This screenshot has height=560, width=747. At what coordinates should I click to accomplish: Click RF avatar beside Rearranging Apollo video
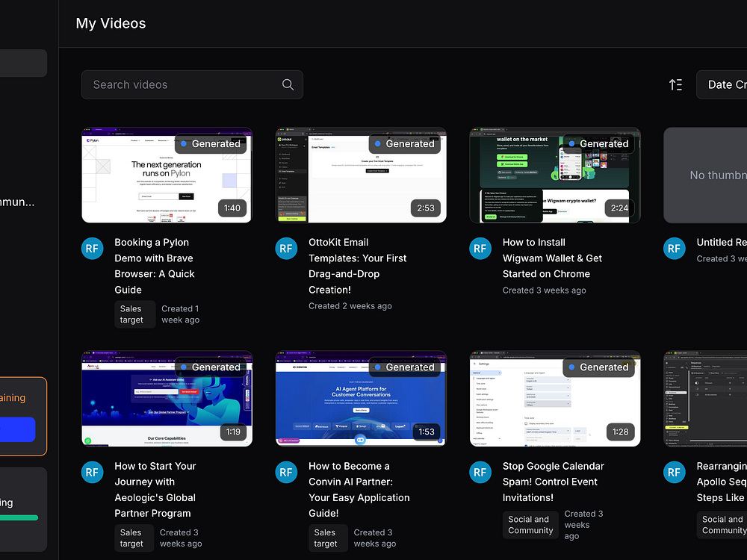(675, 473)
